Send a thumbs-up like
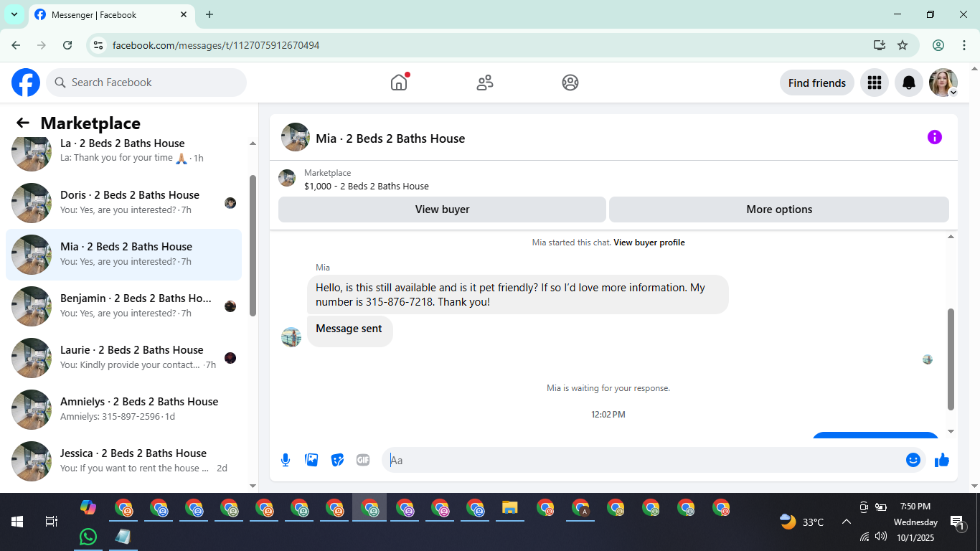Screen dimensions: 980x551 [x=942, y=460]
